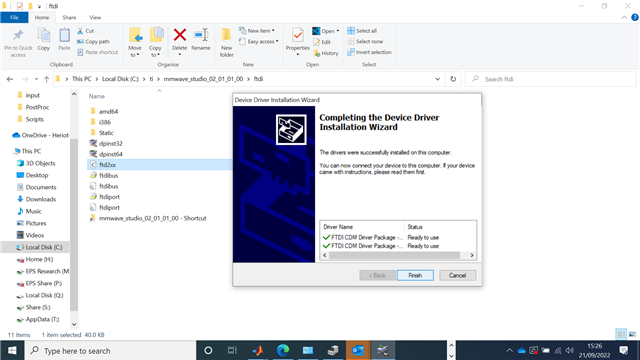Click Copy path in Clipboard group
Viewport: 640px width, 360px height.
pyautogui.click(x=93, y=41)
